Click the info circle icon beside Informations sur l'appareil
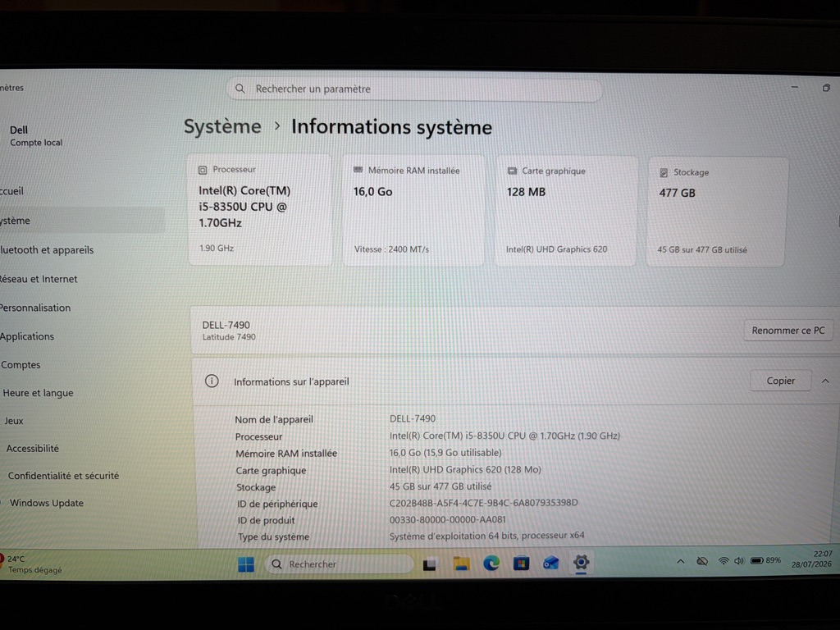 pyautogui.click(x=212, y=381)
